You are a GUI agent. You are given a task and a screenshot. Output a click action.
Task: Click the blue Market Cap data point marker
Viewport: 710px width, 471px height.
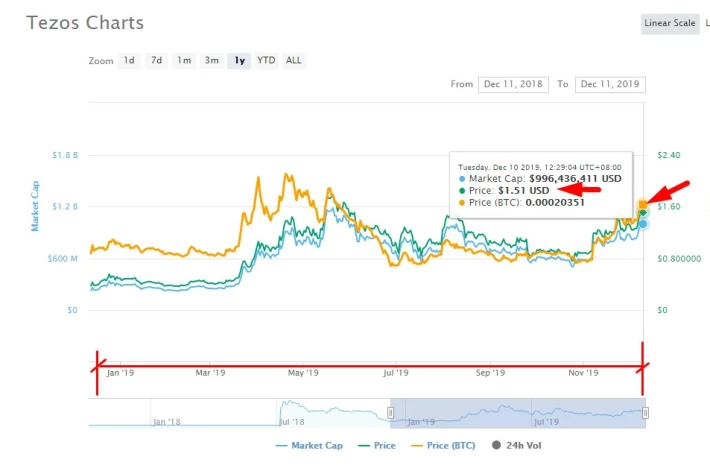click(x=643, y=224)
